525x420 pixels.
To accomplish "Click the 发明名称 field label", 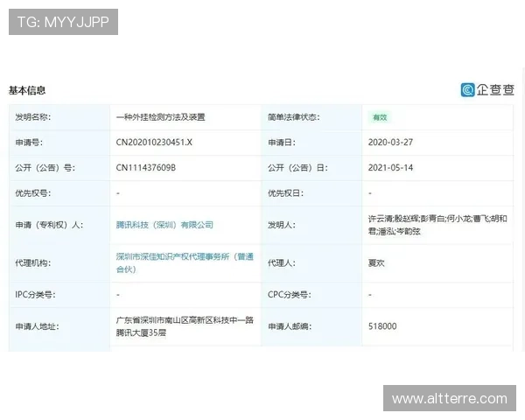I will click(32, 117).
